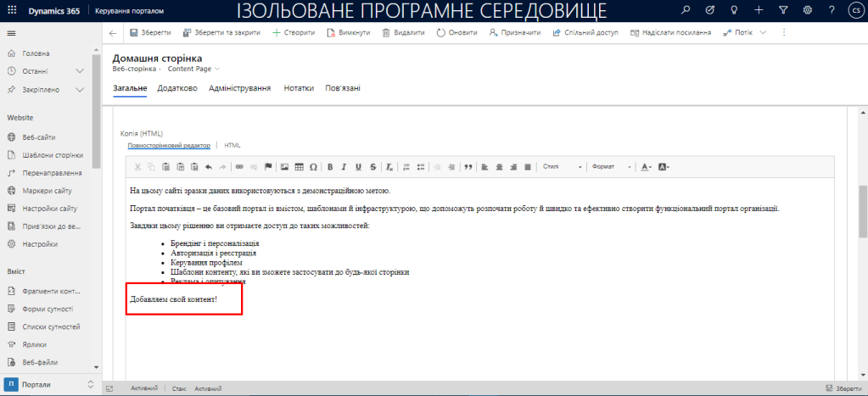Click the undo arrow in the editor
This screenshot has height=396, width=868.
click(x=208, y=166)
